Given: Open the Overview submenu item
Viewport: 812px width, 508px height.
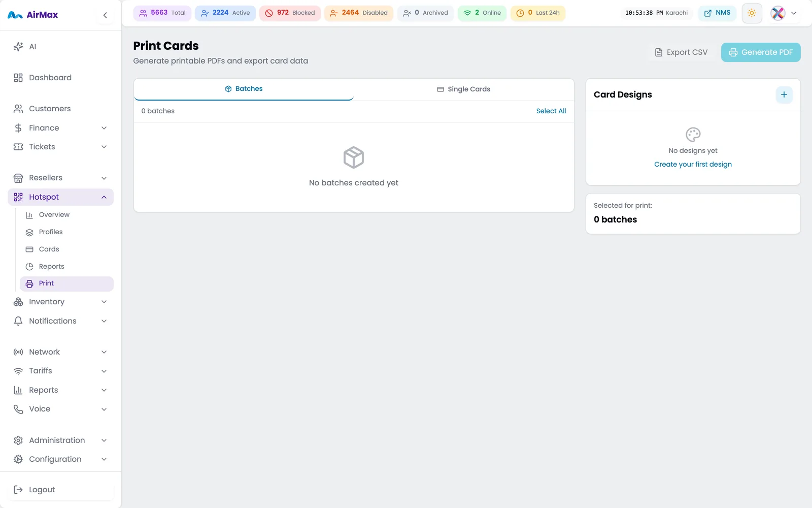Looking at the screenshot, I should click(x=66, y=215).
